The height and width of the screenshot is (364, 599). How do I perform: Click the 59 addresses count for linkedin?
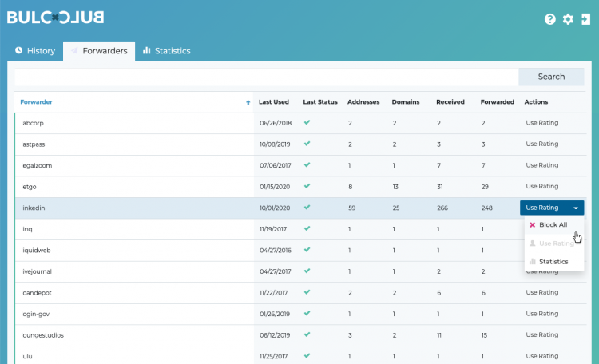click(352, 208)
